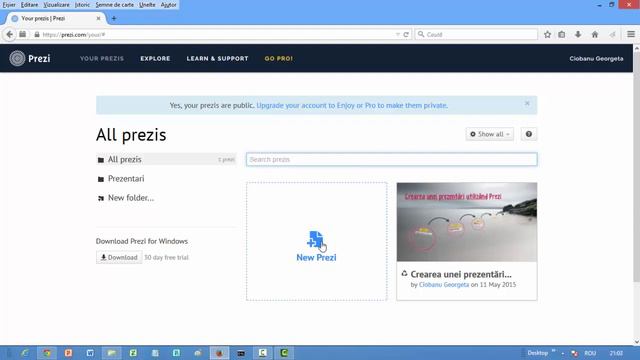Select the All prezis folder in sidebar
This screenshot has width=640, height=360.
166,159
